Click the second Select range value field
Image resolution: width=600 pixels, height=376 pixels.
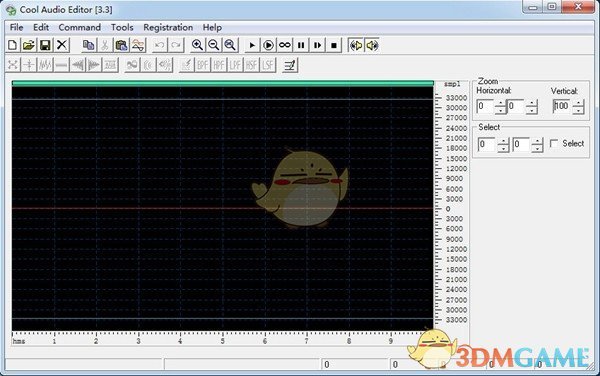522,145
